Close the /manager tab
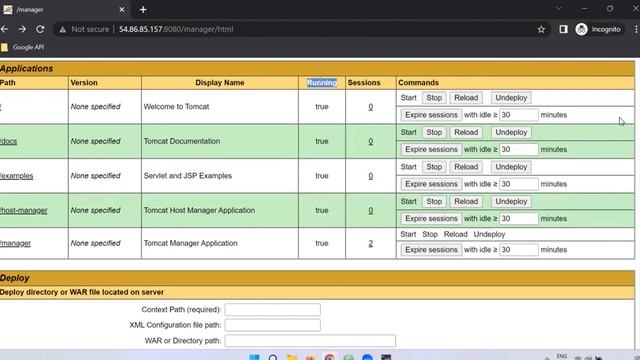640x360 pixels. (x=122, y=9)
